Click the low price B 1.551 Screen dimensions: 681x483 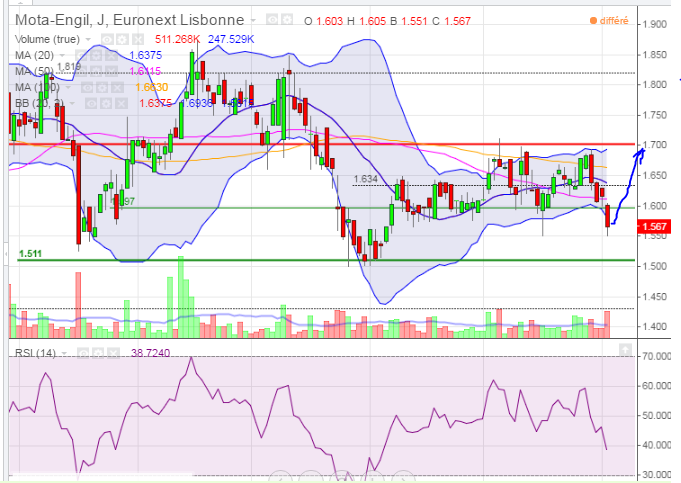pos(409,21)
